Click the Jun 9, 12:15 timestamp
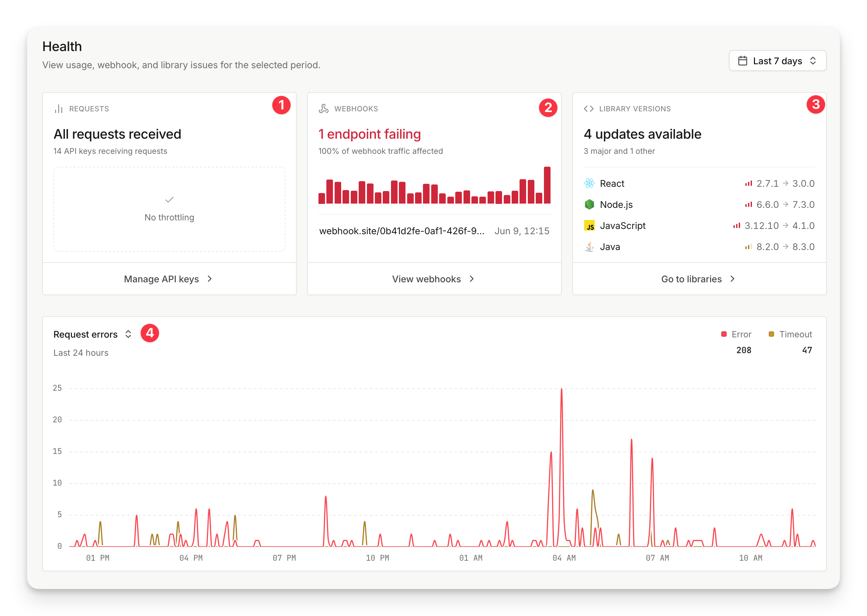 (522, 231)
